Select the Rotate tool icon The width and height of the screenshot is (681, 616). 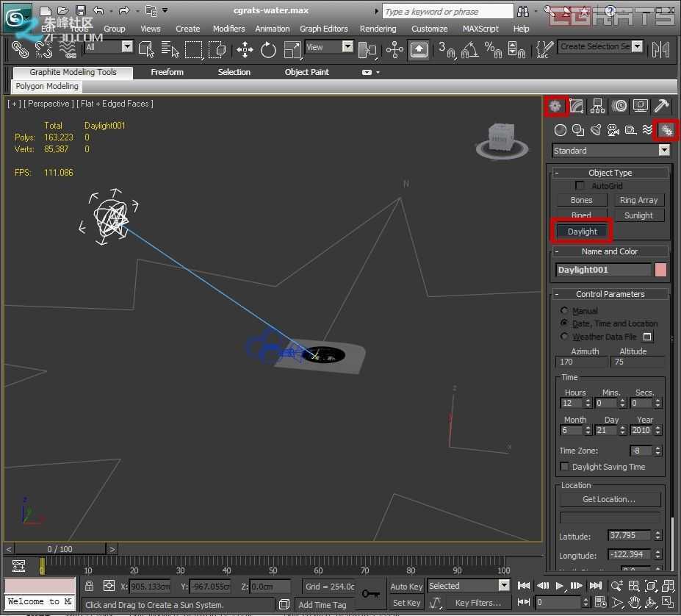point(268,49)
